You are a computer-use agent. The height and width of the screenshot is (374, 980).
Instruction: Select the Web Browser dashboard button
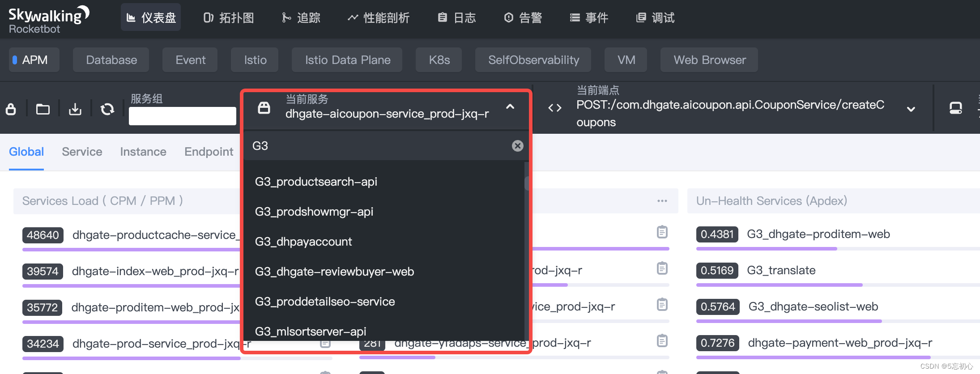(x=709, y=60)
